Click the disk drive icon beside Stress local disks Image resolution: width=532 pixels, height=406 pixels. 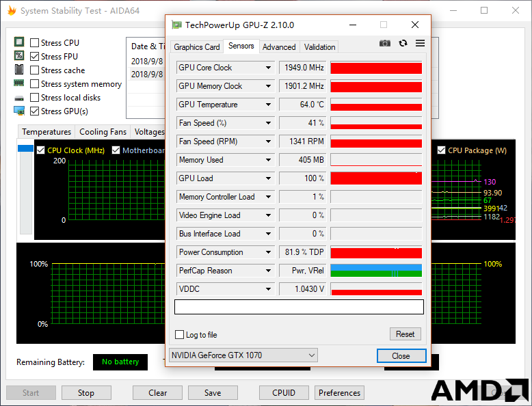[19, 98]
